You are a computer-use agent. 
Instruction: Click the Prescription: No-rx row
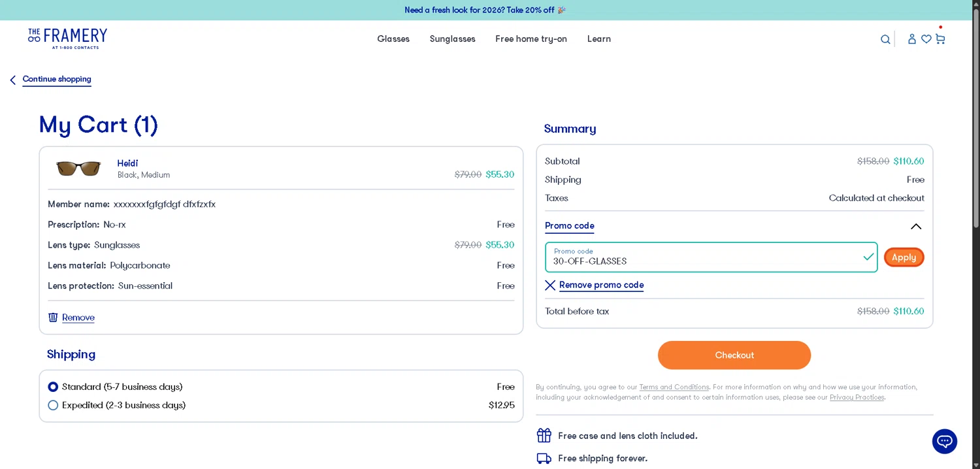281,225
